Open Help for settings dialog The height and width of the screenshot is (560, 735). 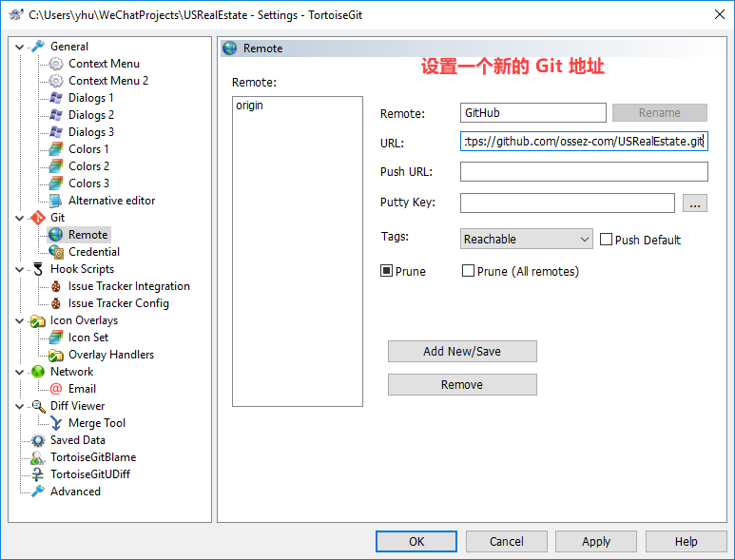click(x=686, y=542)
